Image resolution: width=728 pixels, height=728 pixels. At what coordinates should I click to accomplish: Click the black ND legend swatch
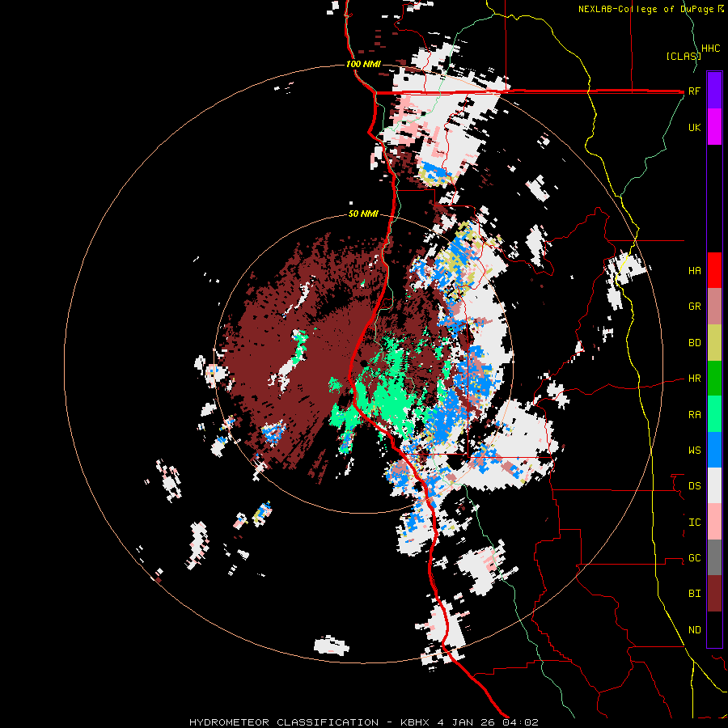click(714, 629)
